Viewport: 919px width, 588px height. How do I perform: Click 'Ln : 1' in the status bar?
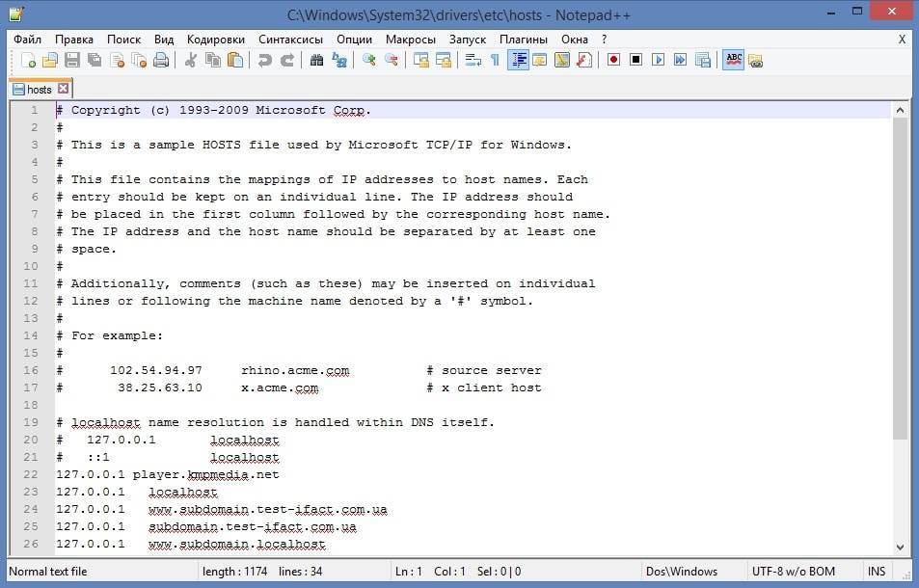tap(409, 571)
